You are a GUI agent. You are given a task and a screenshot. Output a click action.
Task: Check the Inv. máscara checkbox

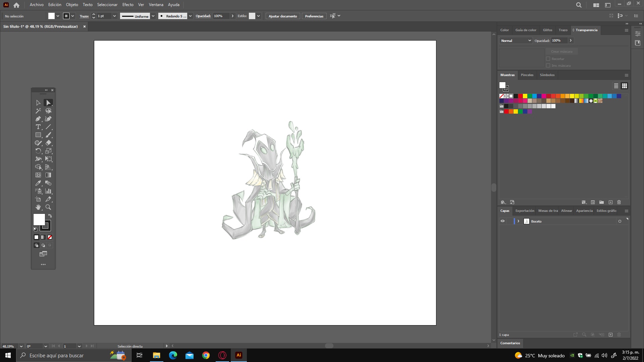[x=548, y=65]
